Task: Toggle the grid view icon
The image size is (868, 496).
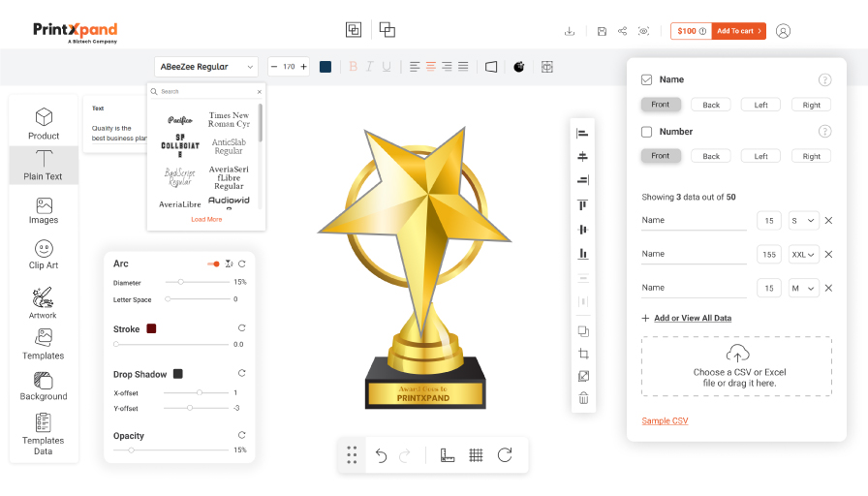Action: [x=476, y=455]
